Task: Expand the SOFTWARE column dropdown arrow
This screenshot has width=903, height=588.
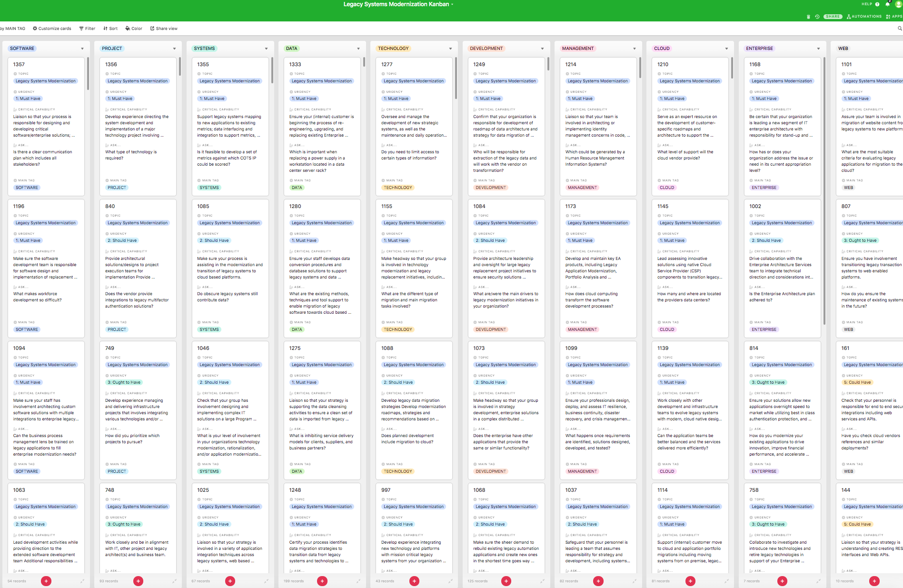Action: click(x=82, y=49)
